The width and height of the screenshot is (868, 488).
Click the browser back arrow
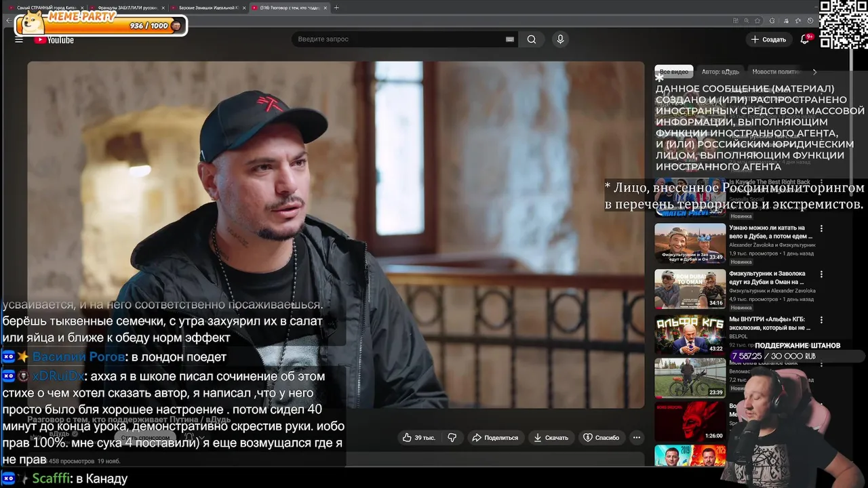(x=8, y=20)
